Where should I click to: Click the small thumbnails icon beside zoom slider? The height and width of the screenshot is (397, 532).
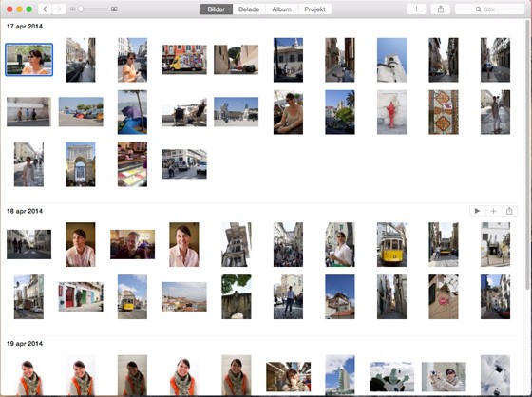coord(72,9)
